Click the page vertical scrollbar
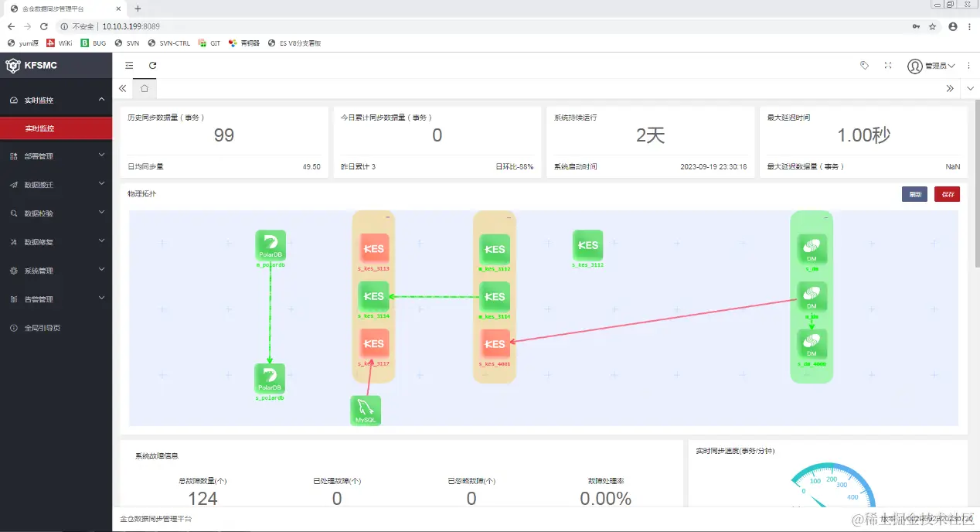 976,186
